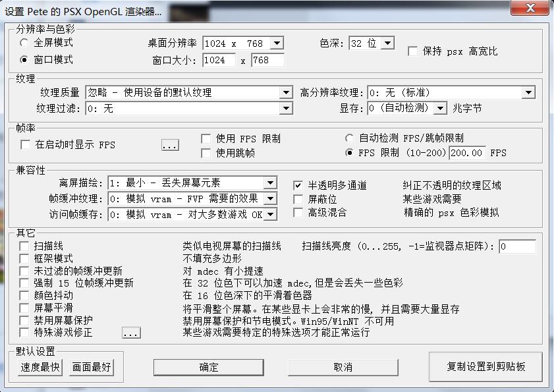Click 画面最好 preset button

(x=92, y=367)
